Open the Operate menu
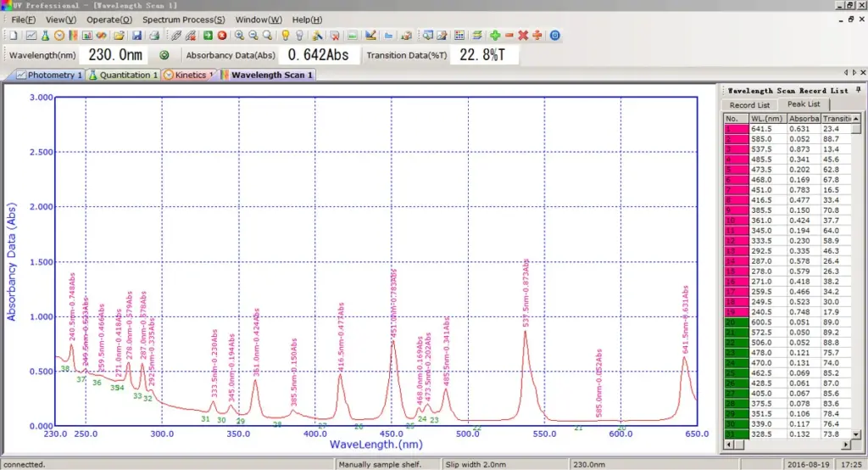 click(109, 20)
